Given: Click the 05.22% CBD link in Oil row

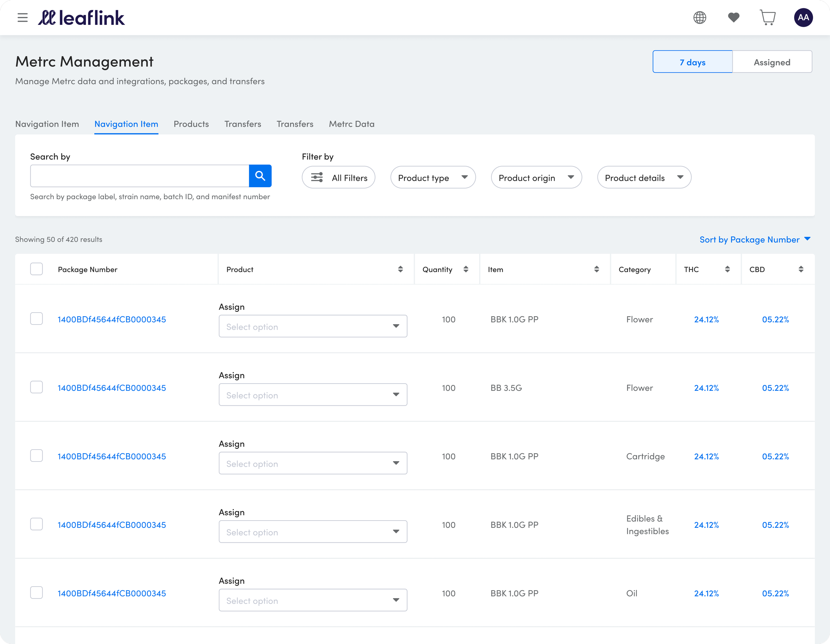Looking at the screenshot, I should [775, 594].
